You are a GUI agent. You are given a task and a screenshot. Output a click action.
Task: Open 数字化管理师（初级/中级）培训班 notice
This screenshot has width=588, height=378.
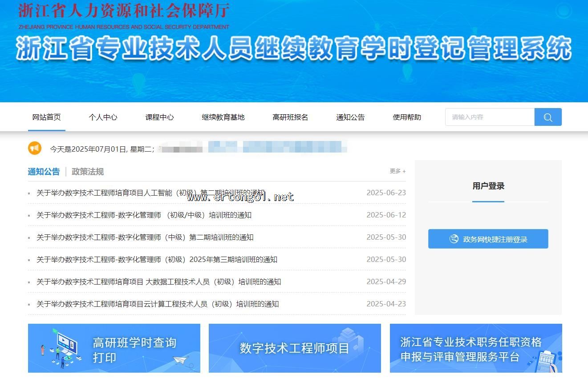click(x=144, y=215)
